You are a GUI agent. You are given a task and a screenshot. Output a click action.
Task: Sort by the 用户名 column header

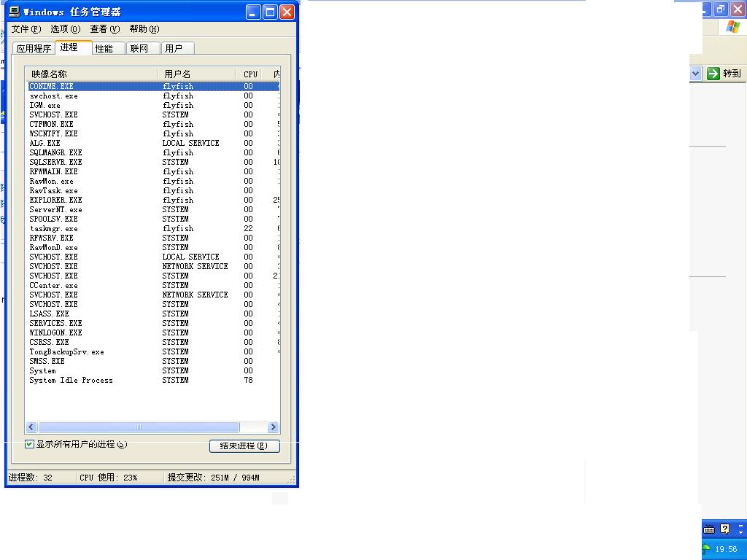(197, 74)
